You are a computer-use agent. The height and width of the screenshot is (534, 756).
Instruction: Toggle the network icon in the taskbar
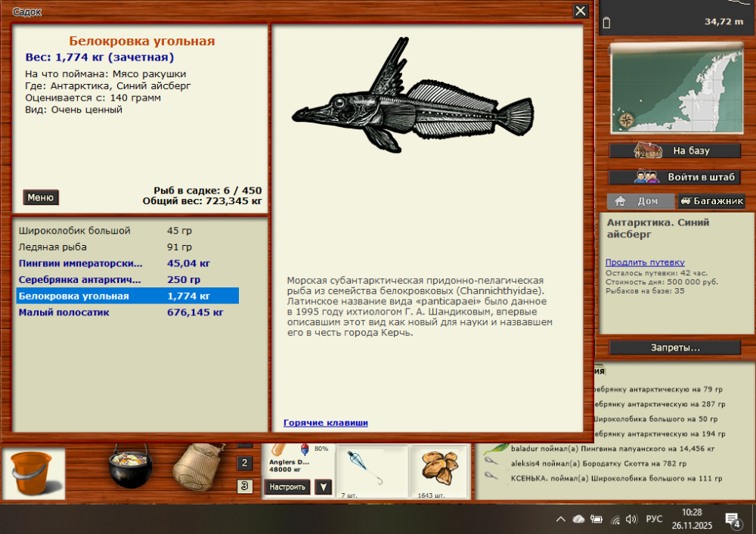tap(615, 519)
